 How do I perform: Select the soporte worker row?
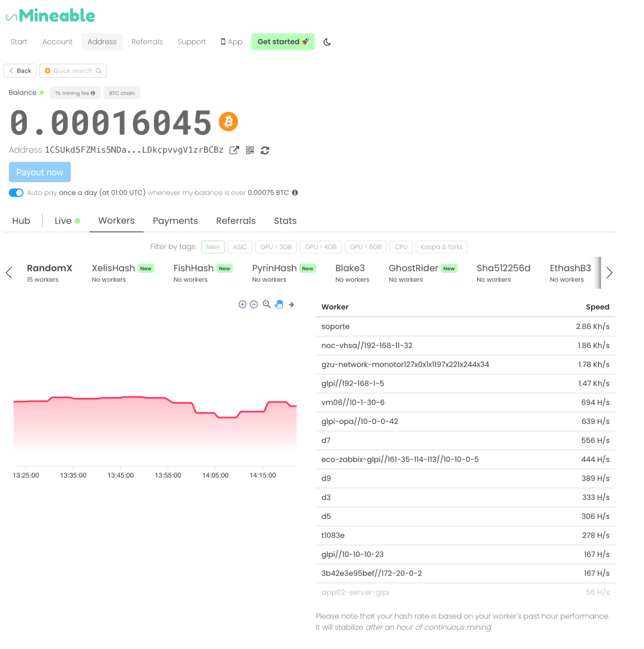[x=465, y=327]
